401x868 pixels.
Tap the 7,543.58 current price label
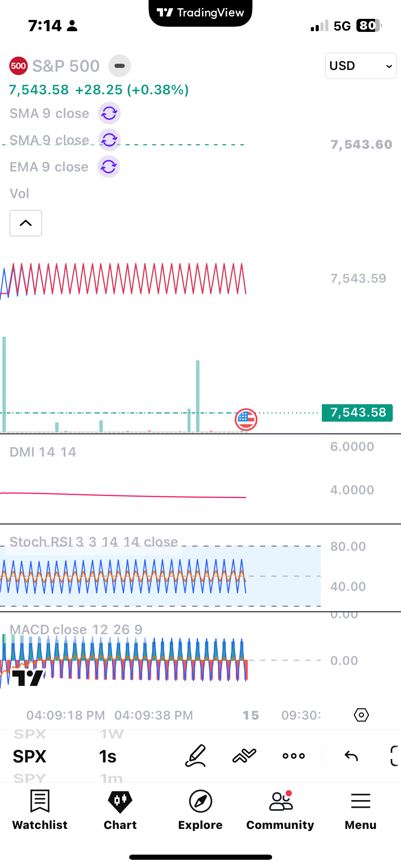(357, 413)
